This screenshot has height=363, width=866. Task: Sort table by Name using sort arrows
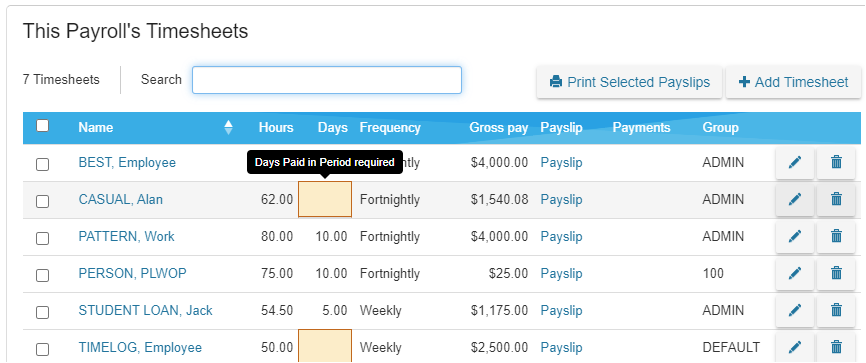tap(229, 128)
